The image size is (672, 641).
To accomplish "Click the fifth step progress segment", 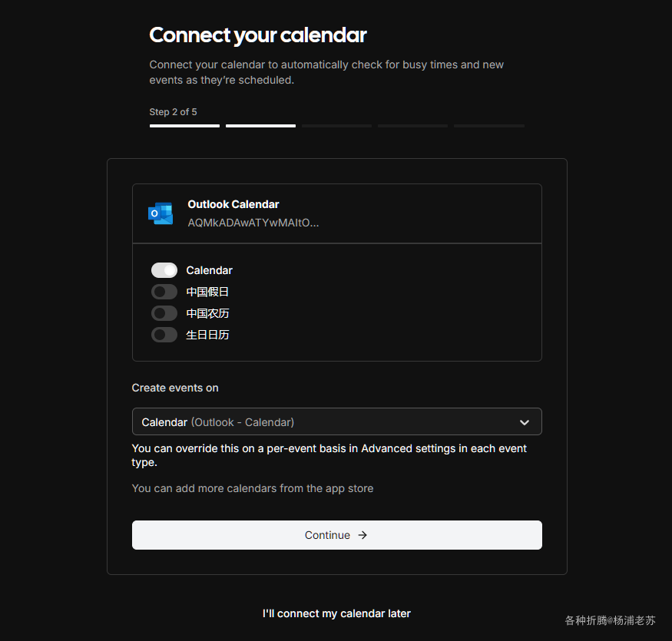I will (x=489, y=126).
